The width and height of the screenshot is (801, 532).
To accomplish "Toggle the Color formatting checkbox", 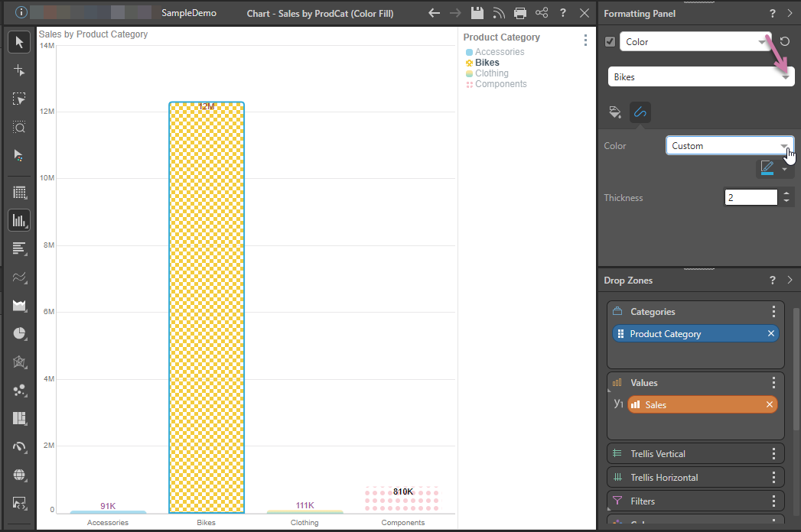I will (x=610, y=42).
